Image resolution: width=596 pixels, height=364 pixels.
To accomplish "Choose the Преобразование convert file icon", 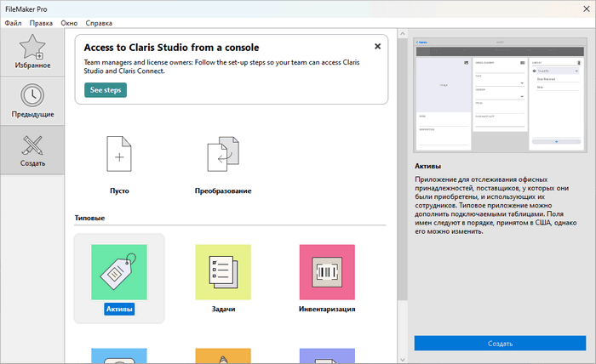I will pyautogui.click(x=223, y=154).
